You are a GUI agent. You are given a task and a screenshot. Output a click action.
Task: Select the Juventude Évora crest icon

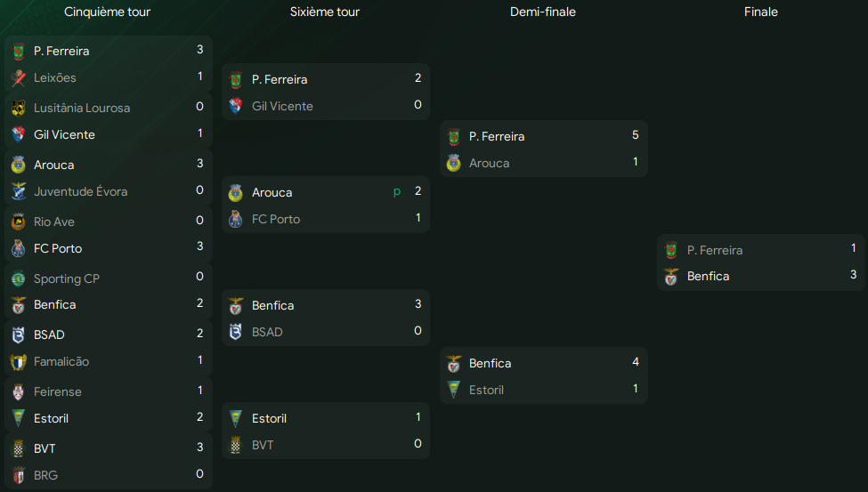tap(19, 191)
